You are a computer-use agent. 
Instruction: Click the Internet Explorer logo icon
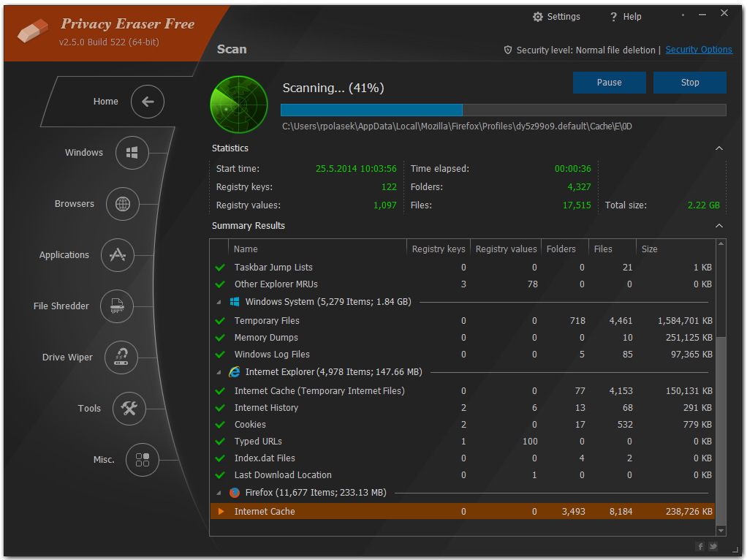tap(235, 371)
